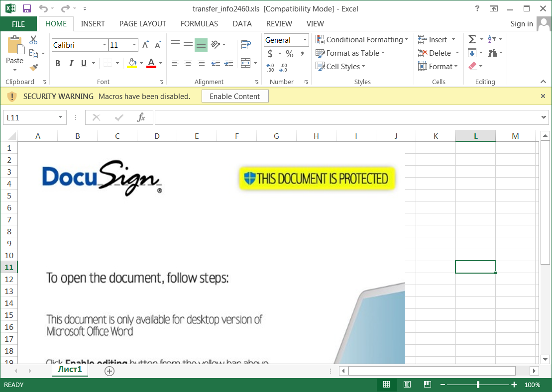Click the AutoSum icon in Editing group
This screenshot has width=552, height=392.
472,39
